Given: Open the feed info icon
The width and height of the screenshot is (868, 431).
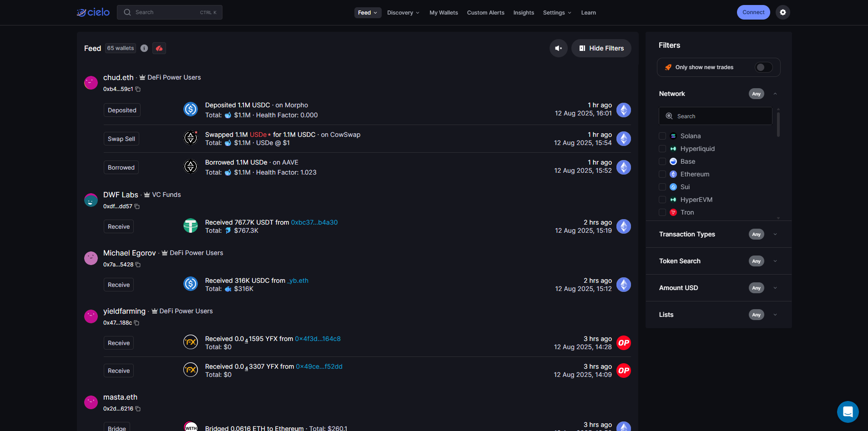Looking at the screenshot, I should pyautogui.click(x=144, y=48).
